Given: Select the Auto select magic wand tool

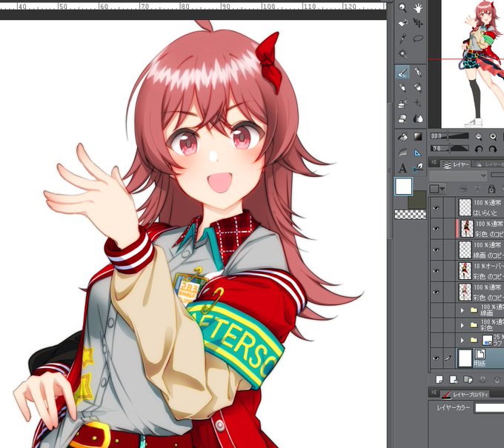Looking at the screenshot, I should point(402,53).
